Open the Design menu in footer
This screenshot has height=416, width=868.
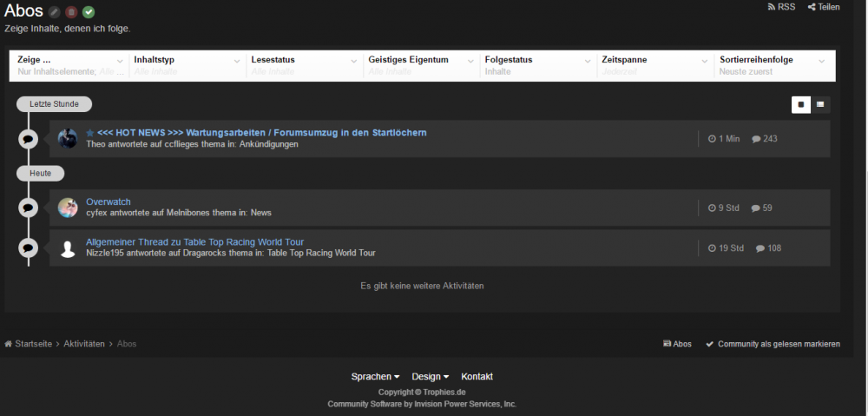point(430,377)
